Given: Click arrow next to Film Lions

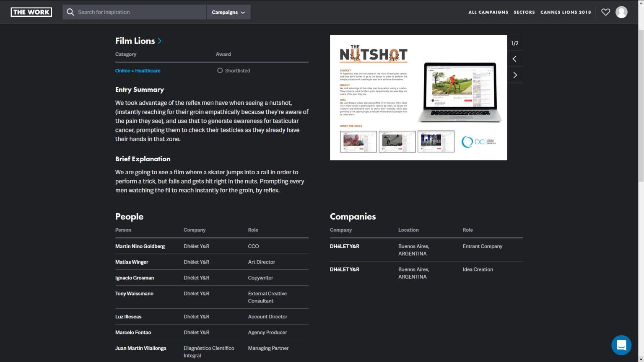Looking at the screenshot, I should pos(160,41).
